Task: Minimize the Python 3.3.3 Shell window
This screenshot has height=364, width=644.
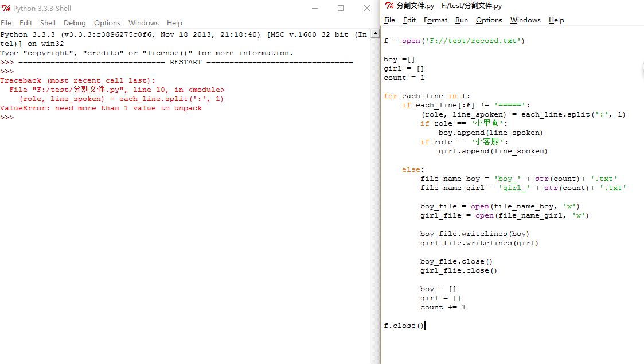Action: 314,8
